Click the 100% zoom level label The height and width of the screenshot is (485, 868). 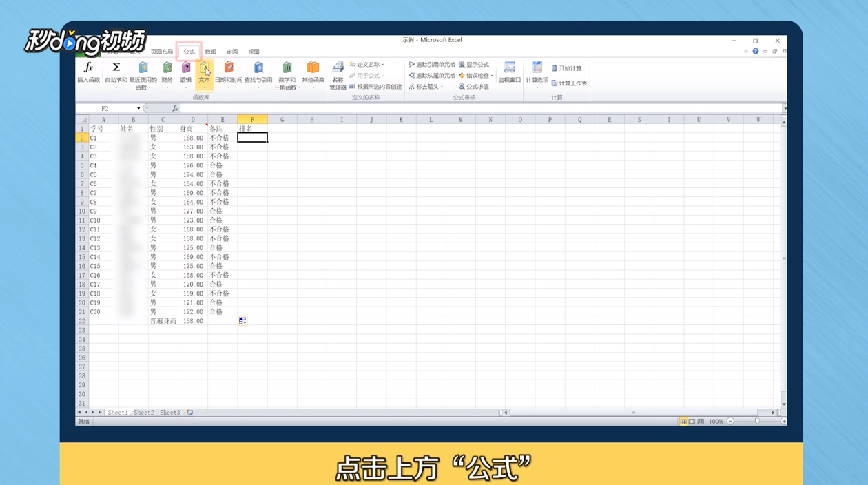pos(716,422)
